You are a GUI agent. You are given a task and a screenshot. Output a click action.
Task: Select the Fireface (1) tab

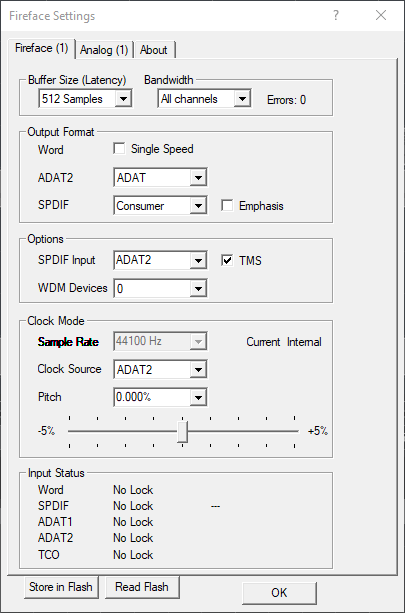click(x=41, y=48)
